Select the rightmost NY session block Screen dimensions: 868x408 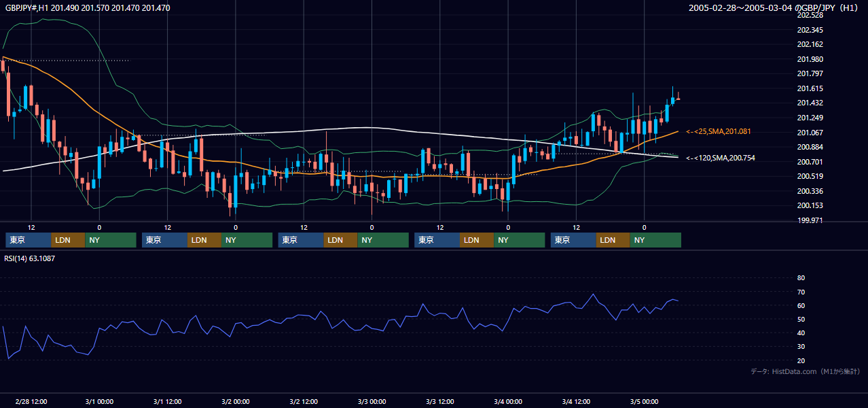[655, 240]
